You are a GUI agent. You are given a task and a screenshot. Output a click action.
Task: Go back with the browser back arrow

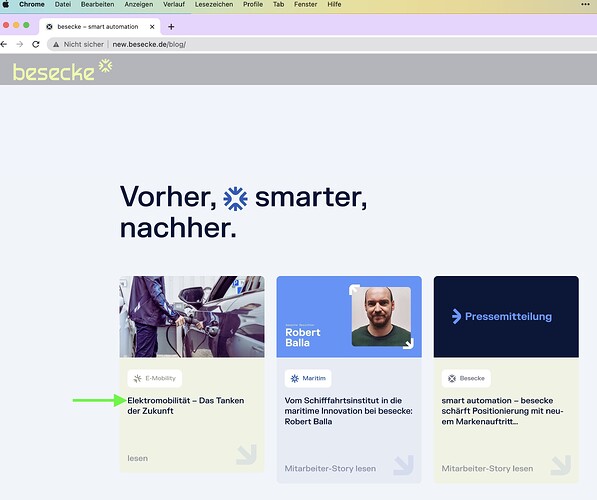[x=4, y=44]
